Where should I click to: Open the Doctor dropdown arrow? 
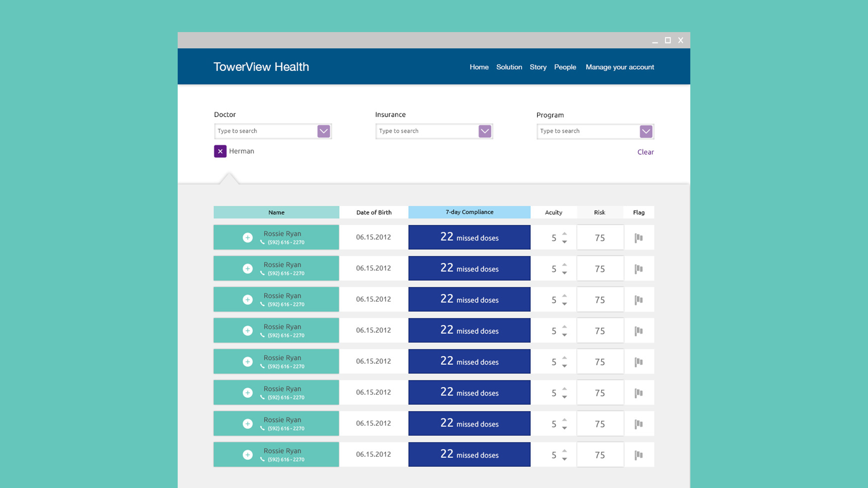click(324, 131)
